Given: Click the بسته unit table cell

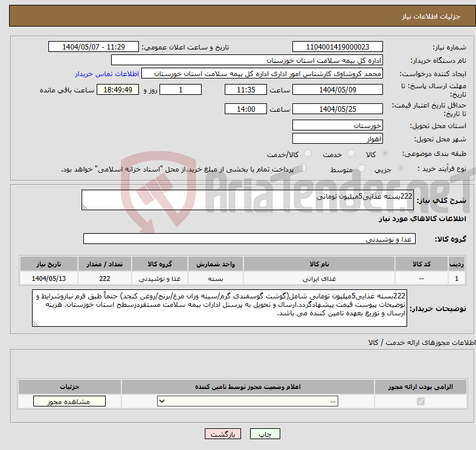Looking at the screenshot, I should 216,278.
